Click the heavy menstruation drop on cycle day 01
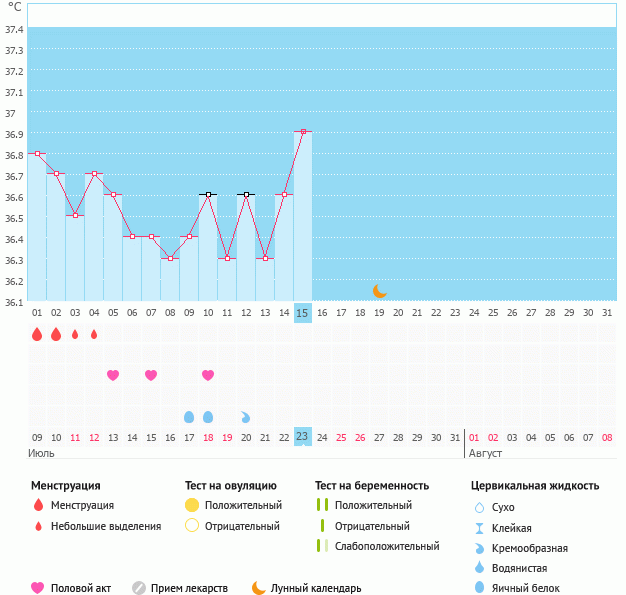 coord(37,334)
